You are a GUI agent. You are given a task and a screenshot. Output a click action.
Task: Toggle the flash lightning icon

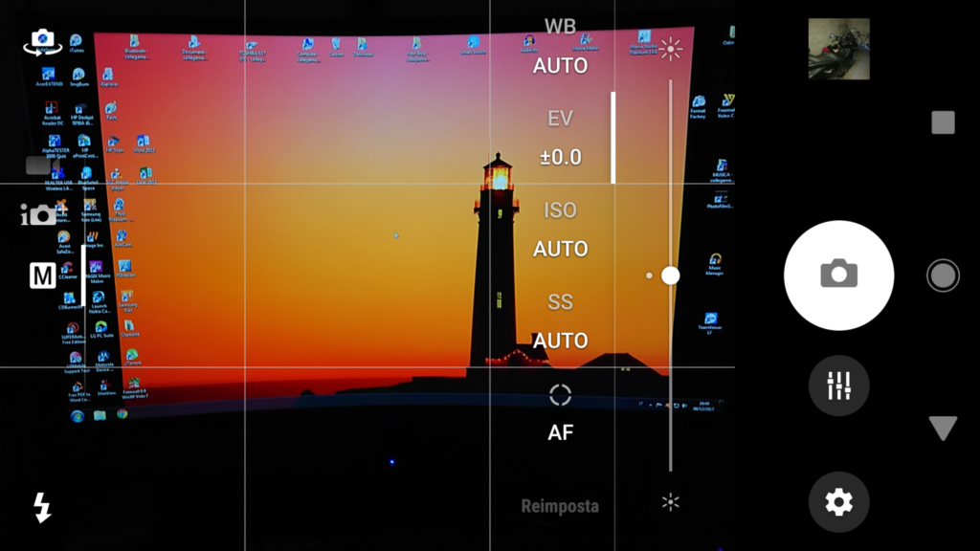pyautogui.click(x=42, y=507)
